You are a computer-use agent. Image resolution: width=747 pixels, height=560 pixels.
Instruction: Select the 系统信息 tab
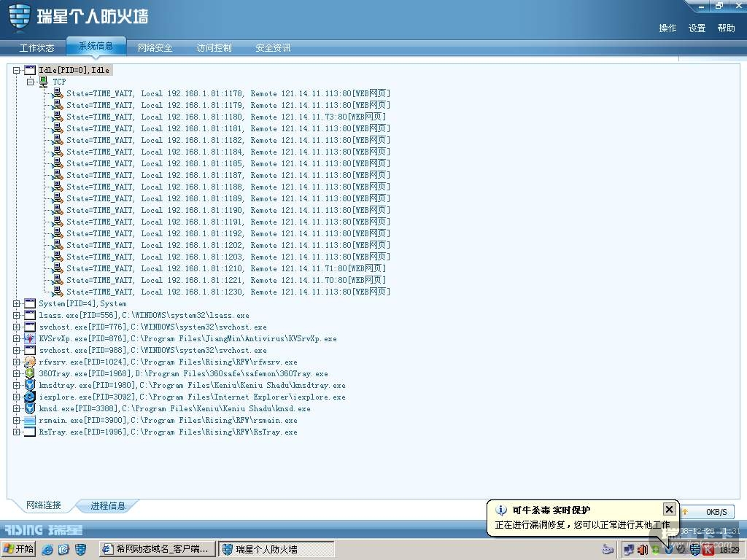pyautogui.click(x=96, y=46)
